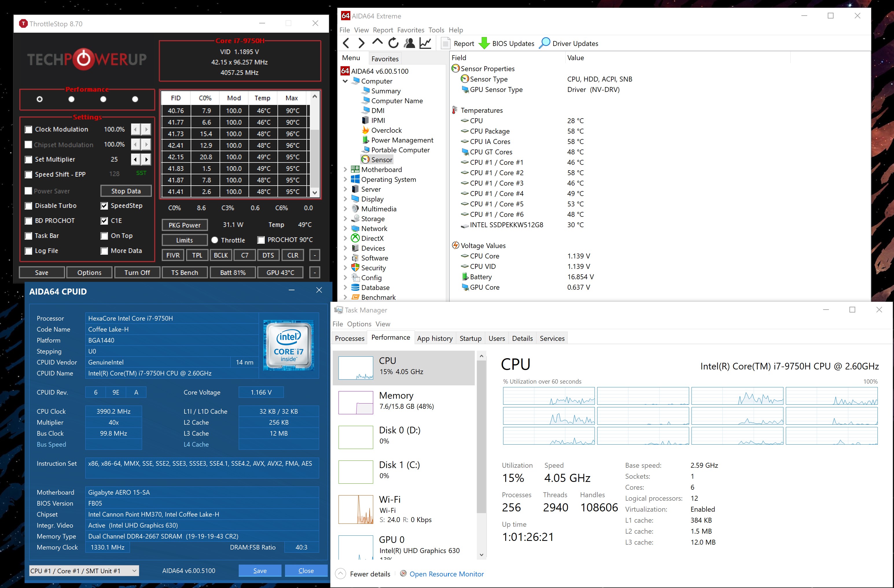Click the AIDA64 v6.00.5100 root icon
The width and height of the screenshot is (894, 588).
click(345, 71)
